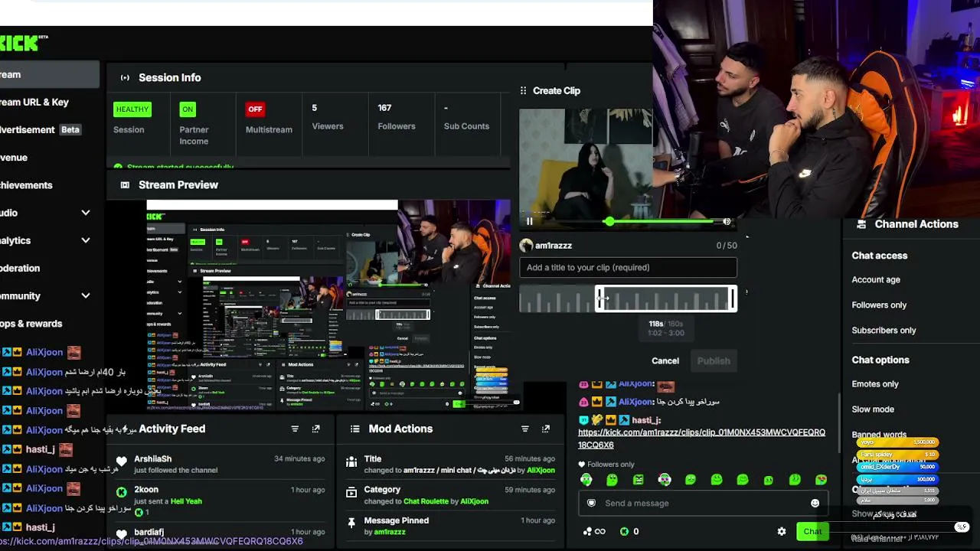Select the angry green emote, third in row

pyautogui.click(x=639, y=480)
